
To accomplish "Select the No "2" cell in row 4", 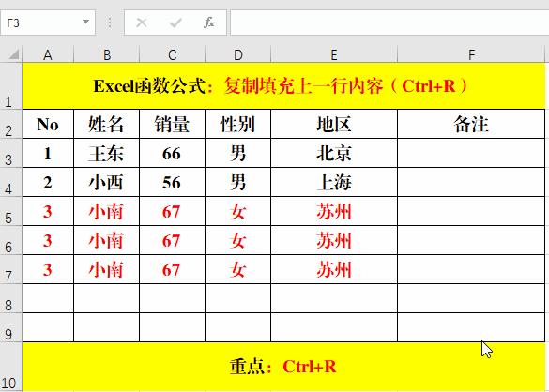I will [x=48, y=182].
